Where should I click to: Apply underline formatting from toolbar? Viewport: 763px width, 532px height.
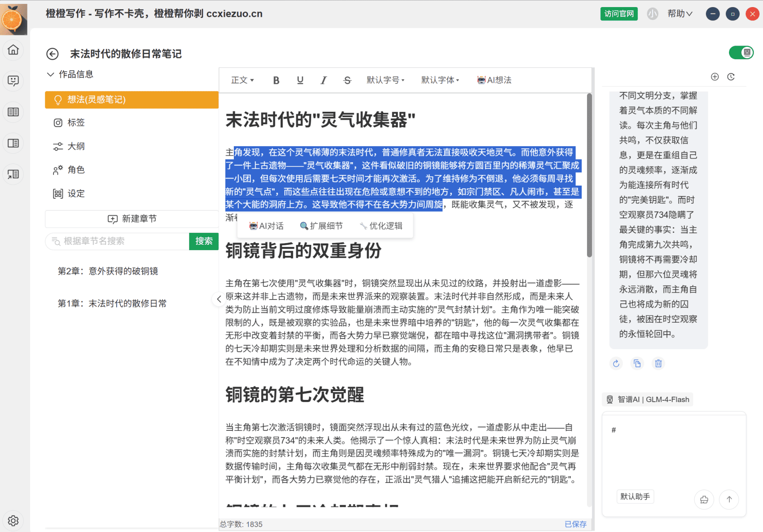click(300, 80)
